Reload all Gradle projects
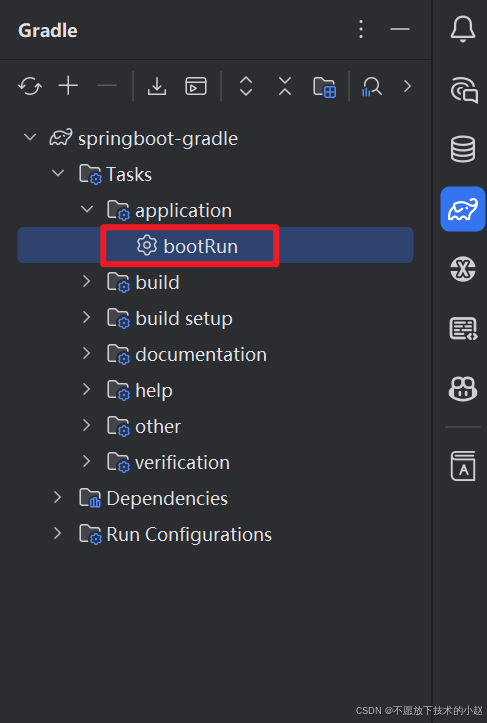 pyautogui.click(x=30, y=86)
